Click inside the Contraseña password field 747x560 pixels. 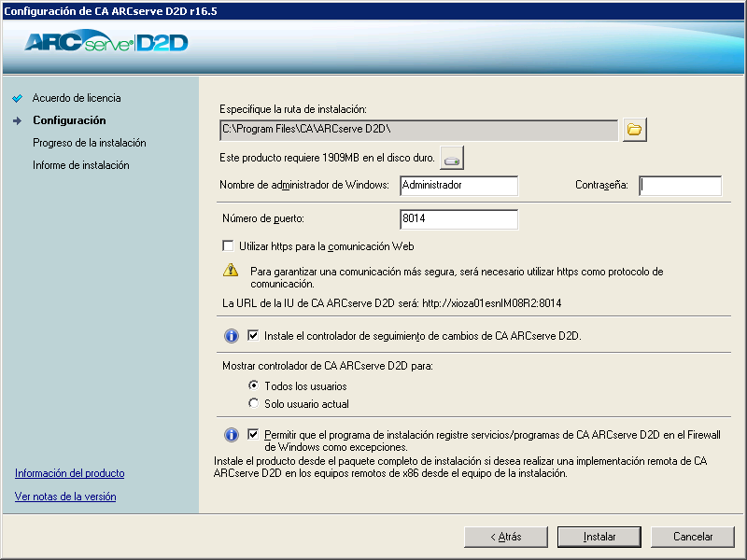coord(680,186)
